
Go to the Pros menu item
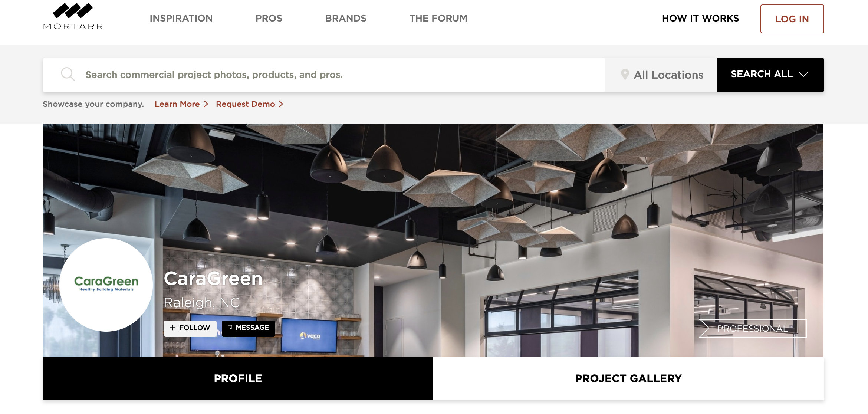coord(269,18)
